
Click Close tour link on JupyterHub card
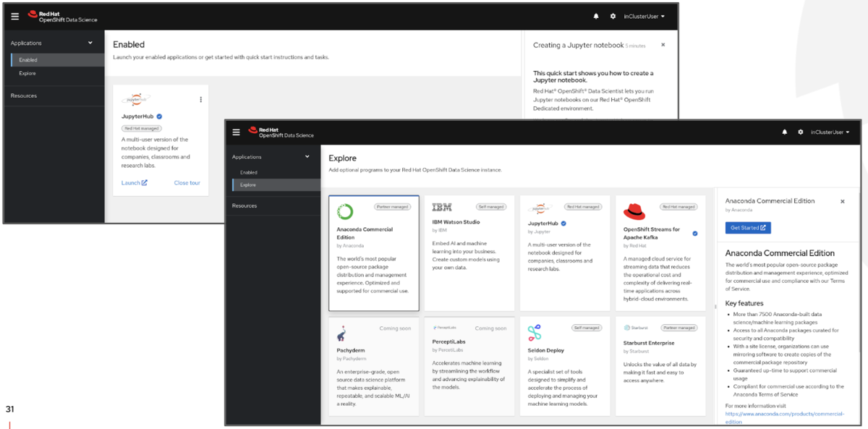187,183
